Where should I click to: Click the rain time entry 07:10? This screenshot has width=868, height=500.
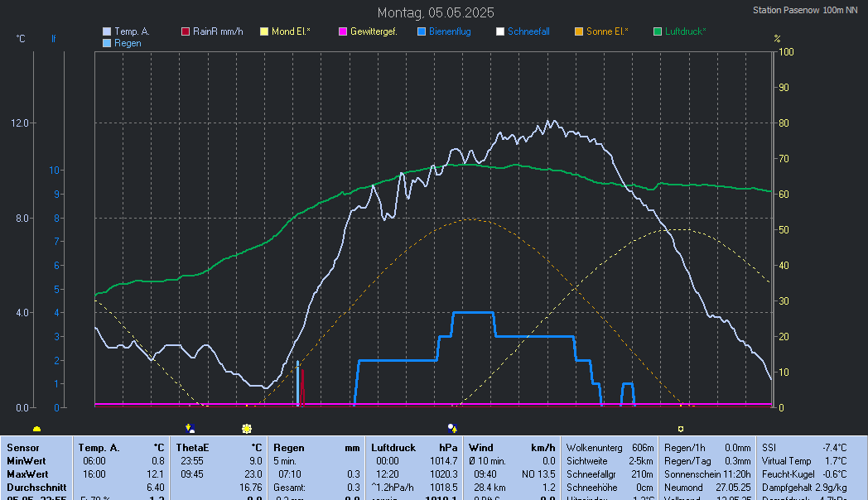coord(290,474)
